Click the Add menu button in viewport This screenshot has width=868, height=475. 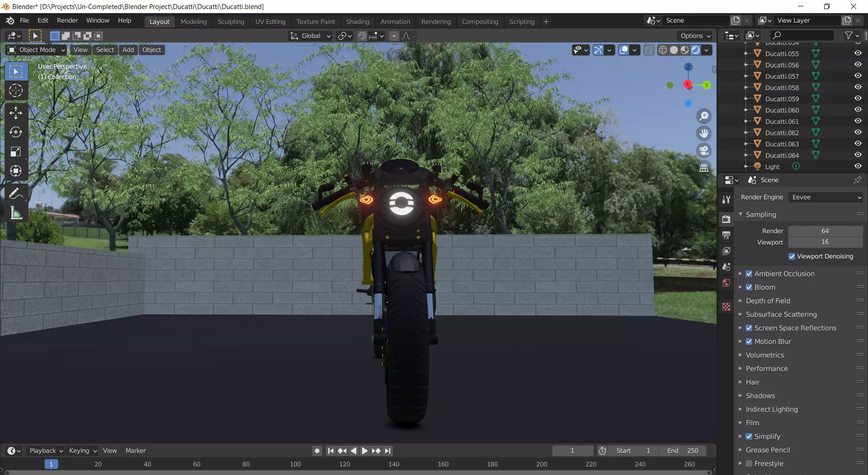[128, 50]
